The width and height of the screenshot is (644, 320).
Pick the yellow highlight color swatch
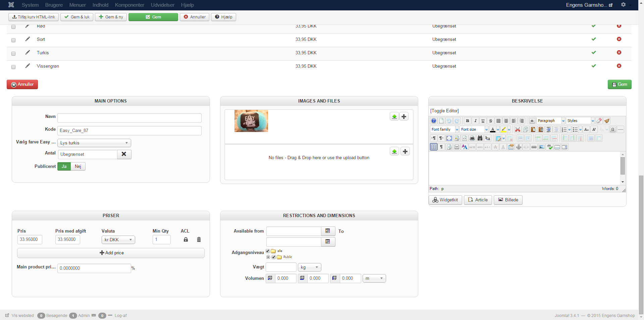[503, 129]
